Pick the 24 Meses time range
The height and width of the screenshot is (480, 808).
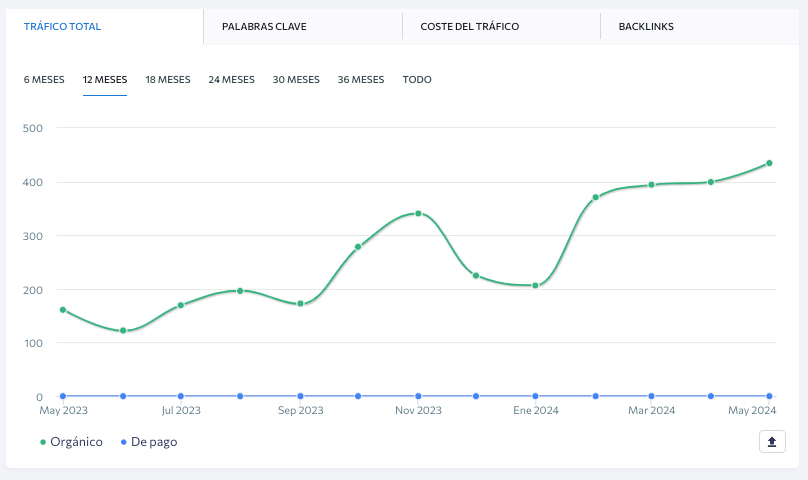(x=231, y=80)
